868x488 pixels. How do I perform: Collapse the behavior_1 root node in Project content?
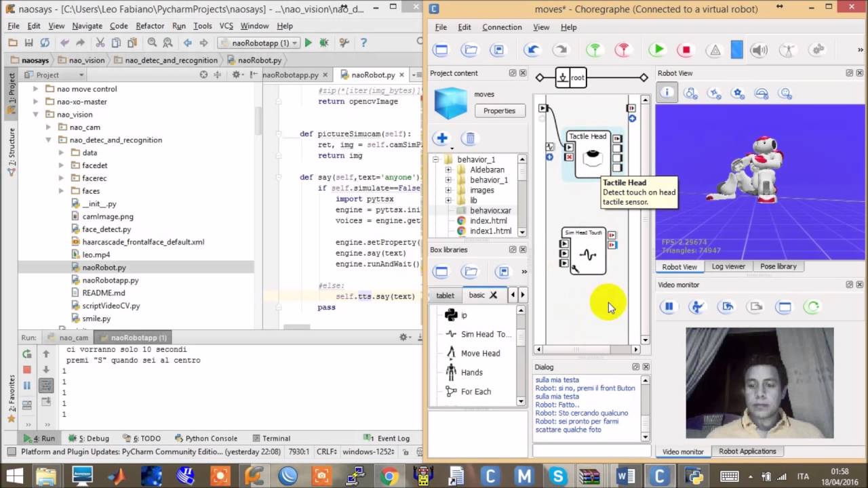point(435,160)
